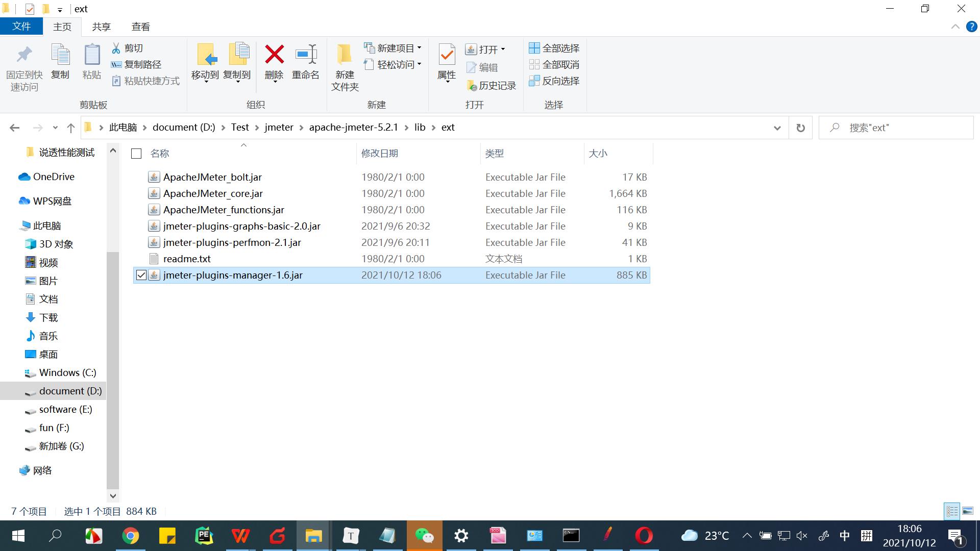Open the notification center icon
Screen dimensions: 980x551
955,536
